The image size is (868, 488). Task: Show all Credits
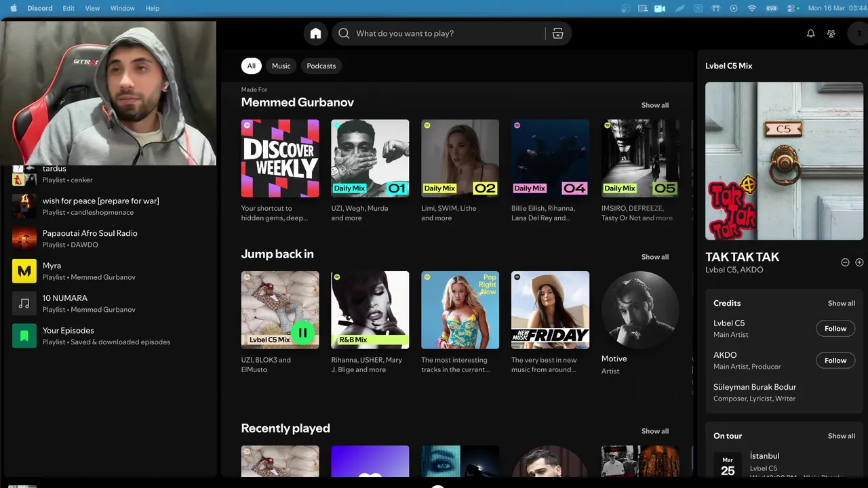(x=842, y=303)
